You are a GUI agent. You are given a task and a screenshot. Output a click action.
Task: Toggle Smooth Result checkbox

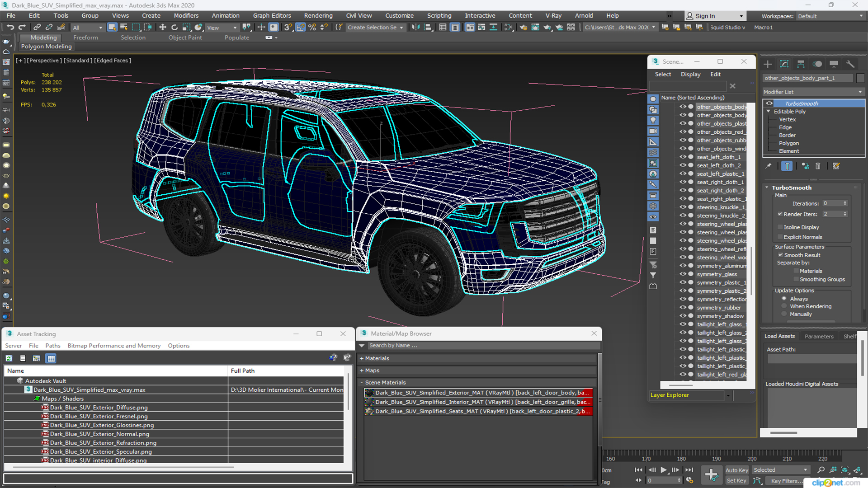780,255
